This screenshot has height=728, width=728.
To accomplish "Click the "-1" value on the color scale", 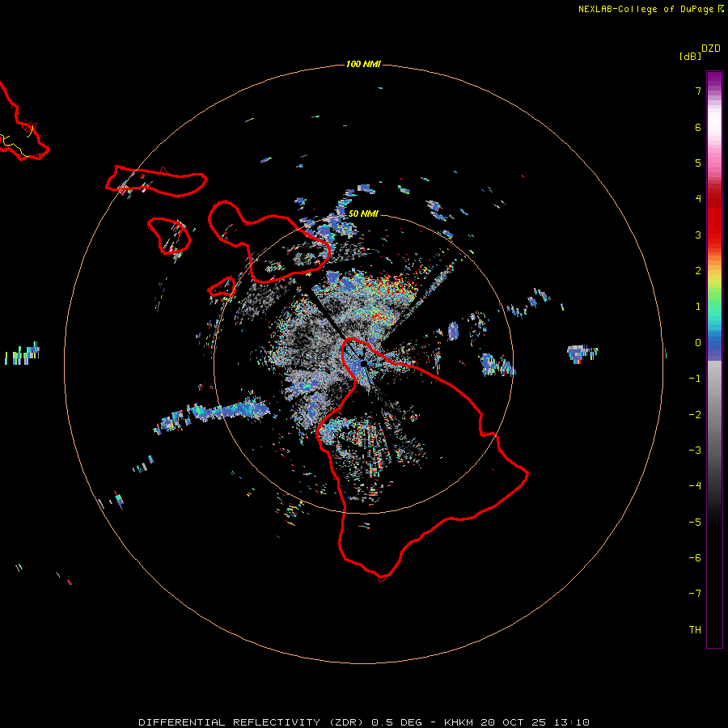I will tap(695, 379).
